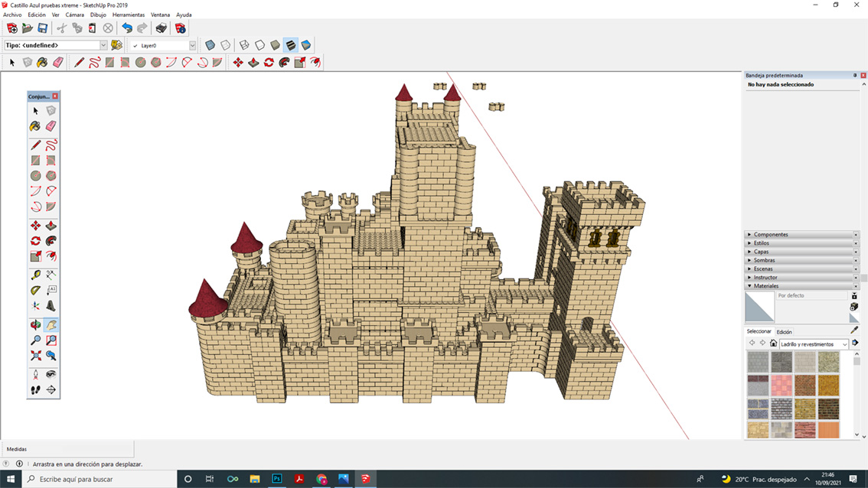Select the Pencil line tool in the top toolbar
The width and height of the screenshot is (868, 488).
[79, 63]
